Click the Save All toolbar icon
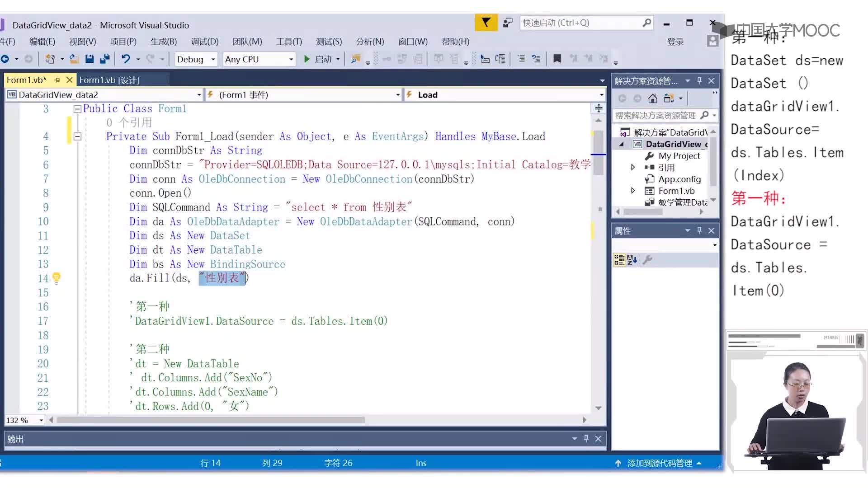 (x=105, y=59)
